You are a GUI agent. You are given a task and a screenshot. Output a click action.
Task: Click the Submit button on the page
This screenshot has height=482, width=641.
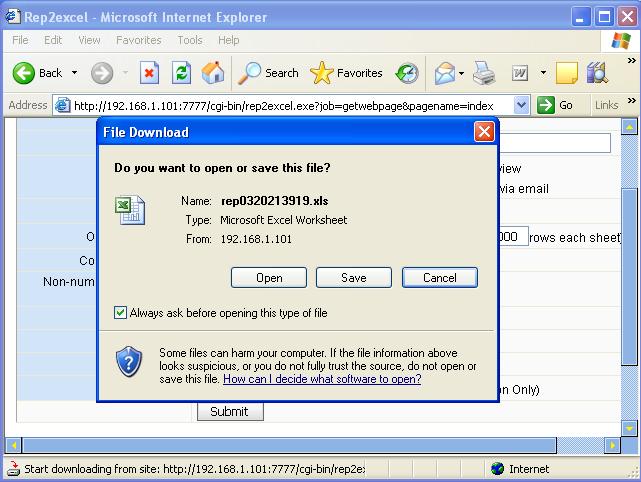pyautogui.click(x=230, y=411)
